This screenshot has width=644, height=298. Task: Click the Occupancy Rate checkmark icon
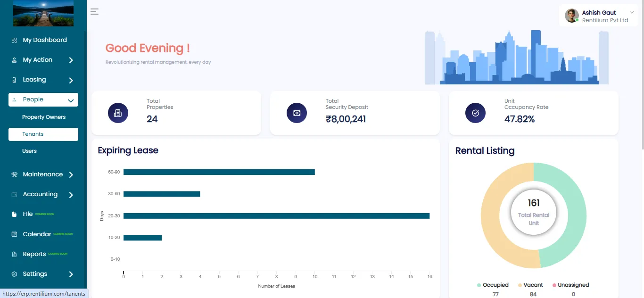(475, 113)
